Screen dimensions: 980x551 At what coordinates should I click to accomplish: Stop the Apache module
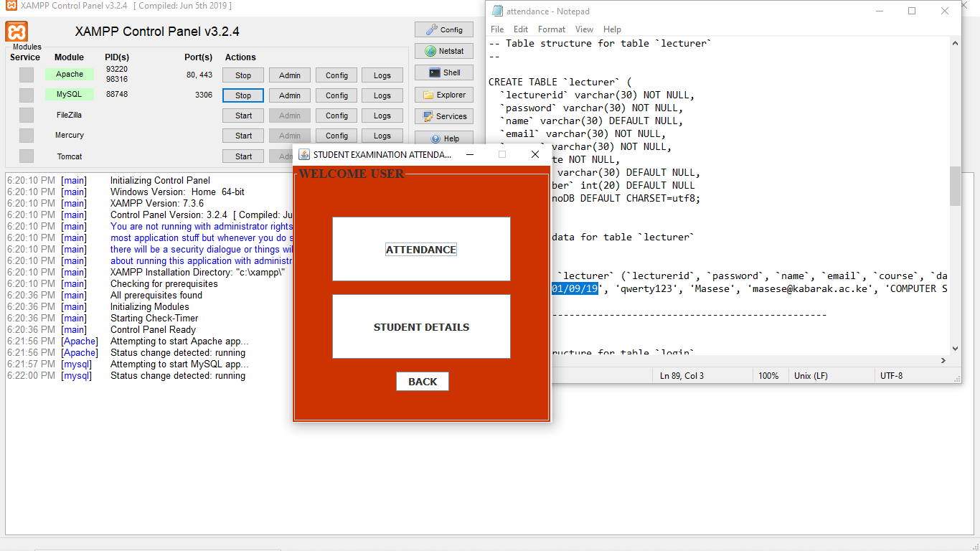[x=242, y=75]
